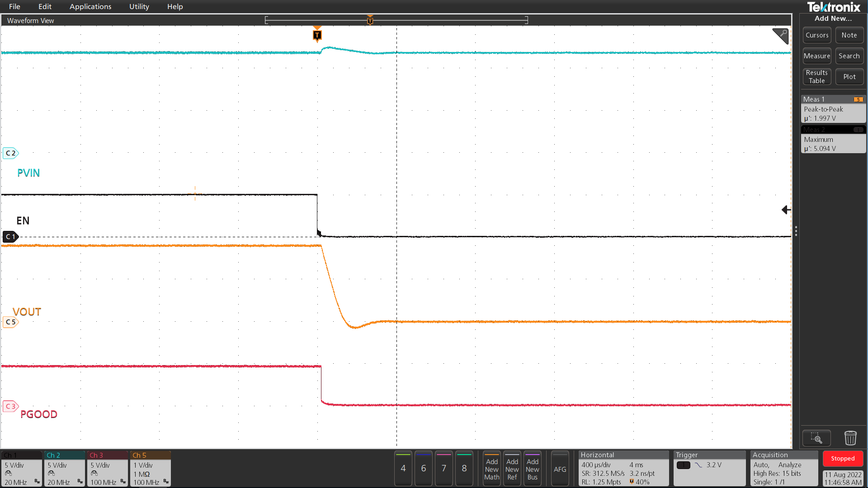Select the Add New Math badge
Image resolution: width=868 pixels, height=488 pixels.
(x=491, y=469)
